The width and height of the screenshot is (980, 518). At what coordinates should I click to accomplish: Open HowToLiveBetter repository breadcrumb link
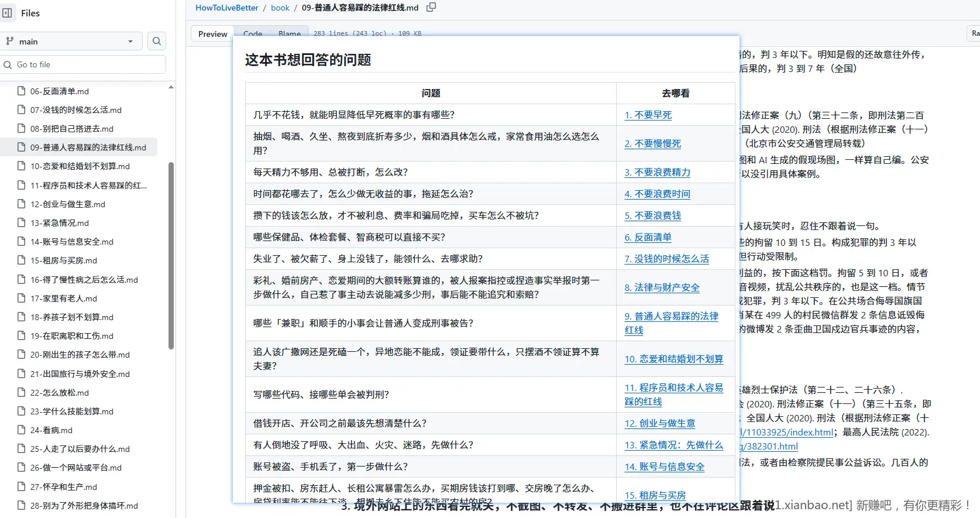pos(227,8)
